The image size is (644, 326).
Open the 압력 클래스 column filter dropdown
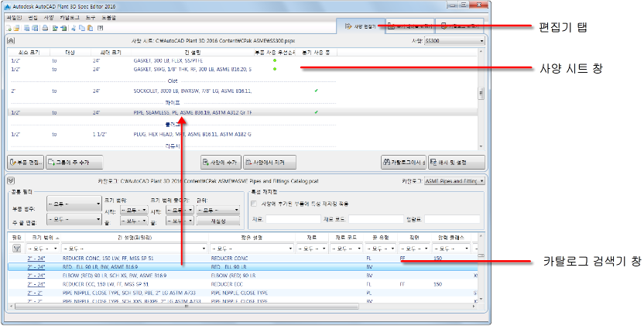coord(451,249)
